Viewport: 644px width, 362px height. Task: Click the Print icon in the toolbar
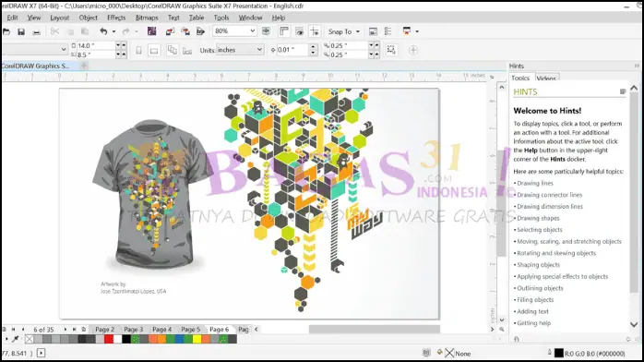coord(37,31)
